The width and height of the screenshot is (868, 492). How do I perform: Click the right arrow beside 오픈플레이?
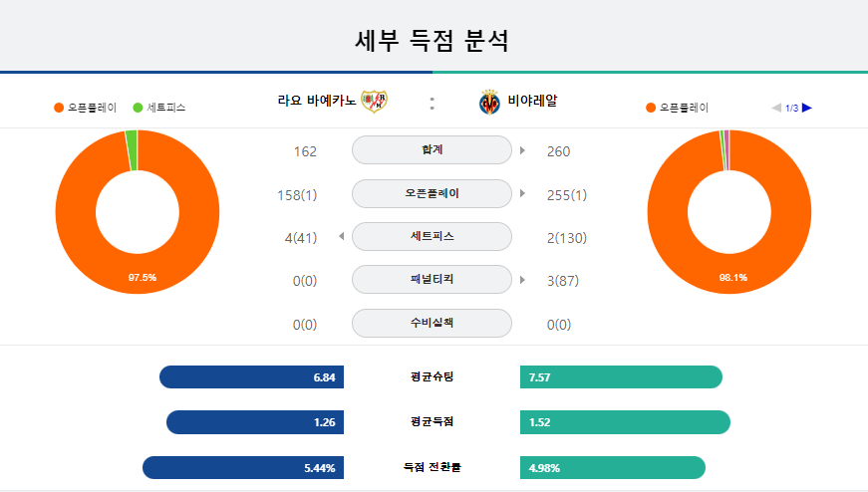pos(522,193)
